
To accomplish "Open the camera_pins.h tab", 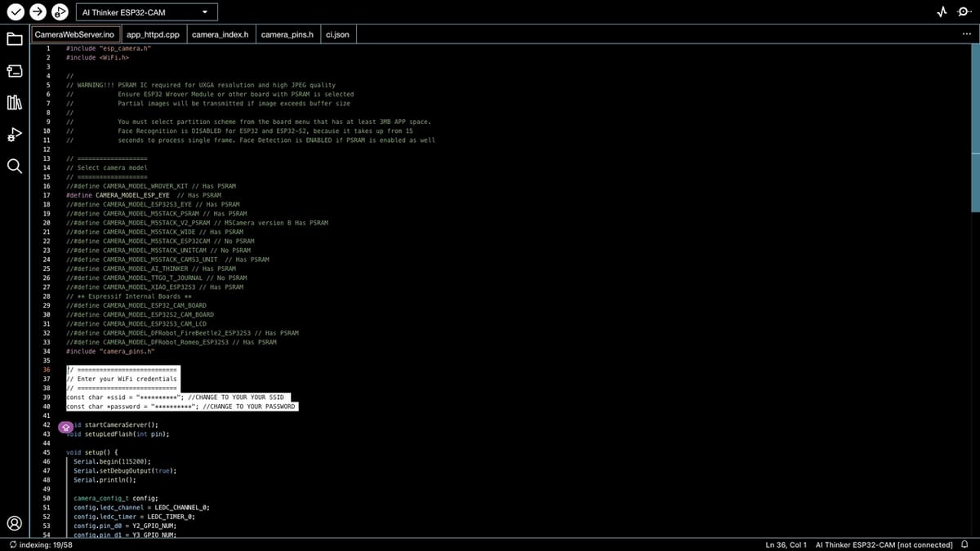I will click(x=287, y=34).
